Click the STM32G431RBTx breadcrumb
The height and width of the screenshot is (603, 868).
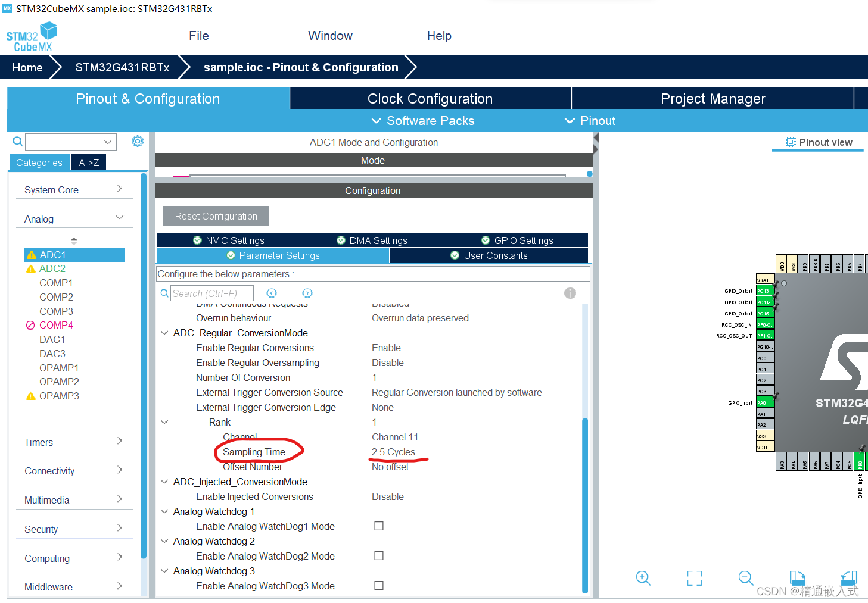click(x=122, y=67)
